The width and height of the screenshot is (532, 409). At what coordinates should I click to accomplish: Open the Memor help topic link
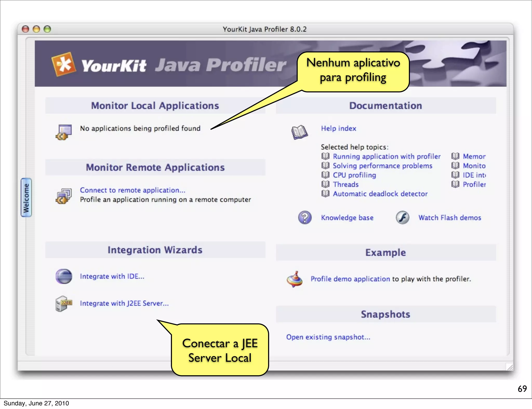click(474, 156)
